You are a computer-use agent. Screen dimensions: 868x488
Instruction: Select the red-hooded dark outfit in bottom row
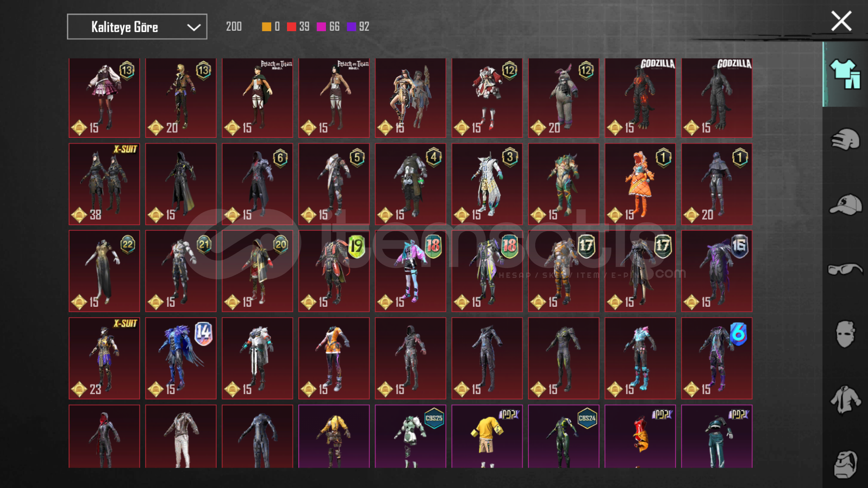click(104, 436)
